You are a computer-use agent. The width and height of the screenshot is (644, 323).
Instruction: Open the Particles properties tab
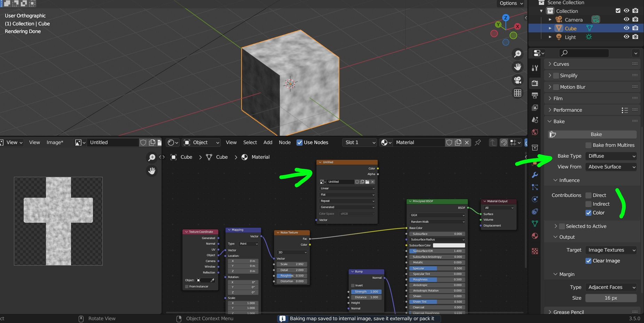click(535, 187)
